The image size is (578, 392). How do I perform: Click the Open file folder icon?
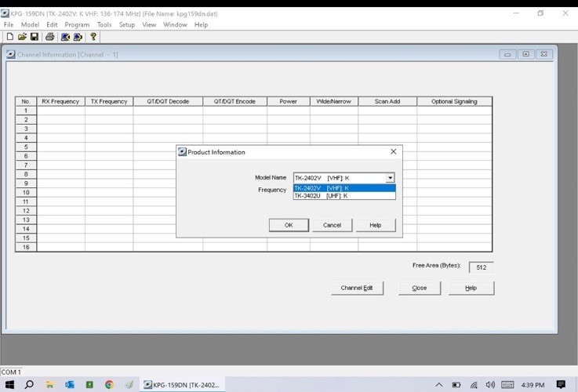(x=22, y=37)
